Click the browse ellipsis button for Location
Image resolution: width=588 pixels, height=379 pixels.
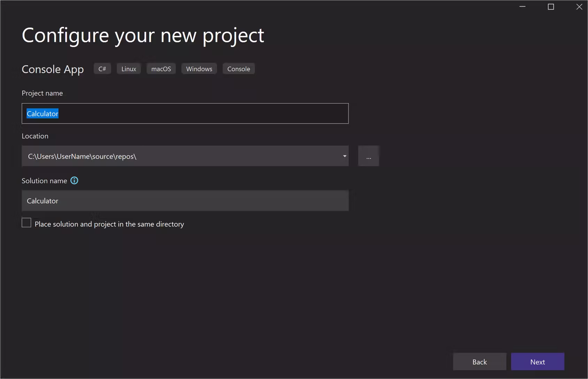(369, 156)
